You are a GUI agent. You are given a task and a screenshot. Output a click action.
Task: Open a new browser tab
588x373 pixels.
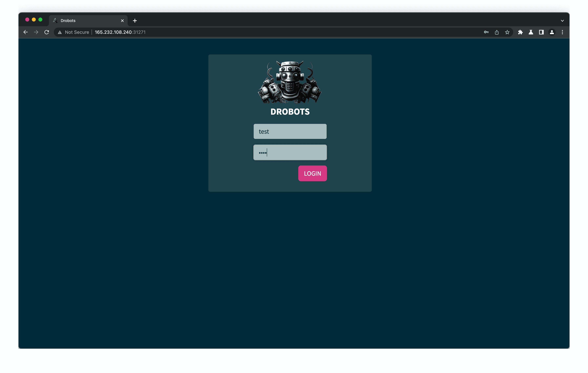pos(135,21)
